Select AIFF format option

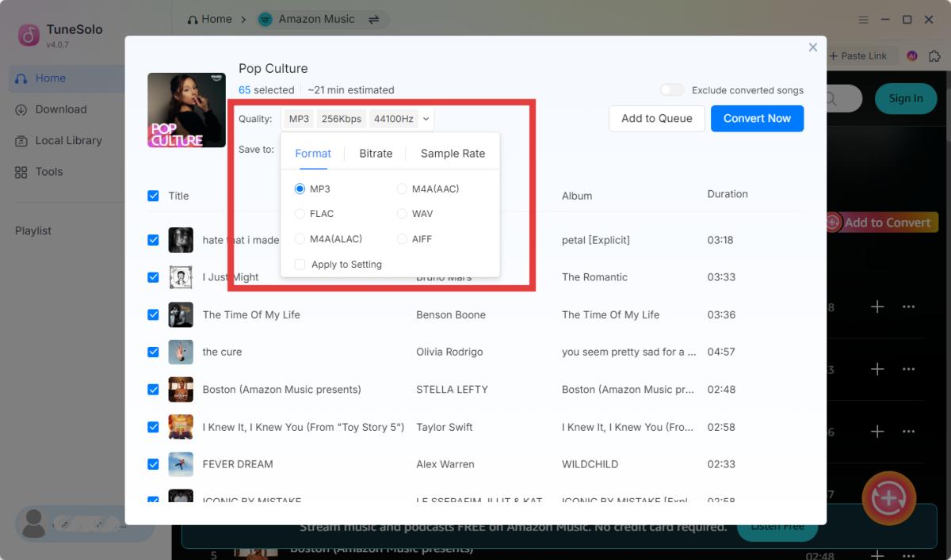(x=402, y=238)
